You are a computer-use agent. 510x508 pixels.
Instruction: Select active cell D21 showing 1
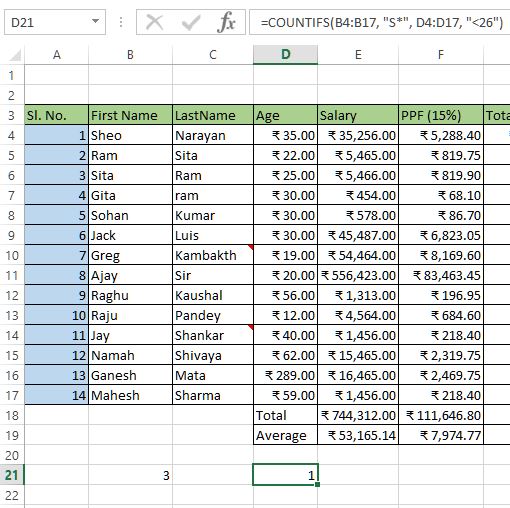[285, 474]
